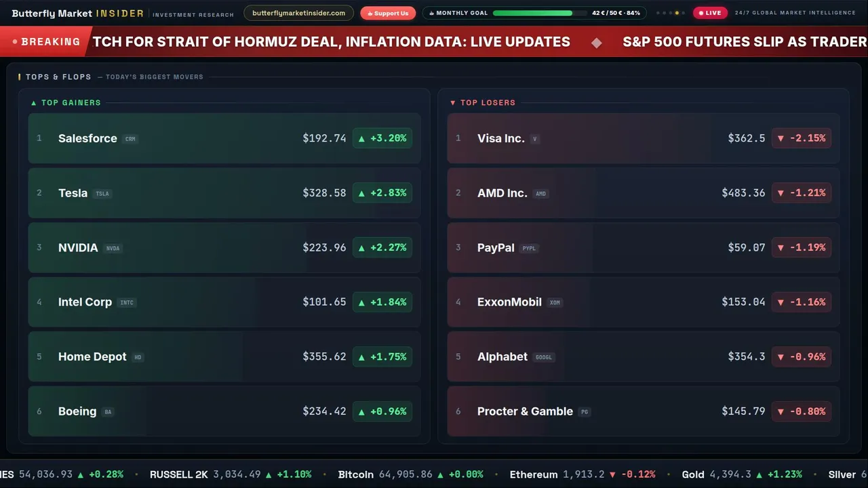Click the -1.19% badge for PayPal
868x488 pixels.
pos(802,247)
